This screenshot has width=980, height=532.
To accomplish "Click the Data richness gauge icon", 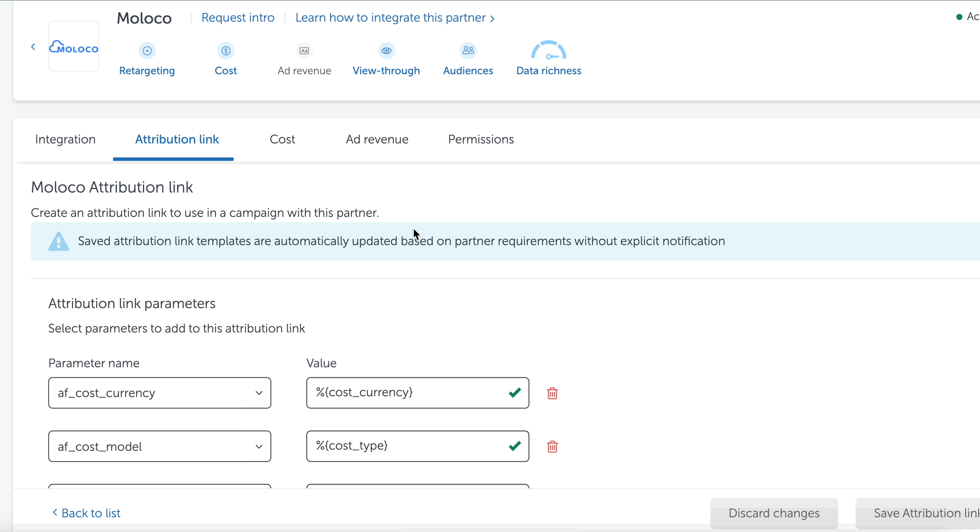I will pos(549,50).
